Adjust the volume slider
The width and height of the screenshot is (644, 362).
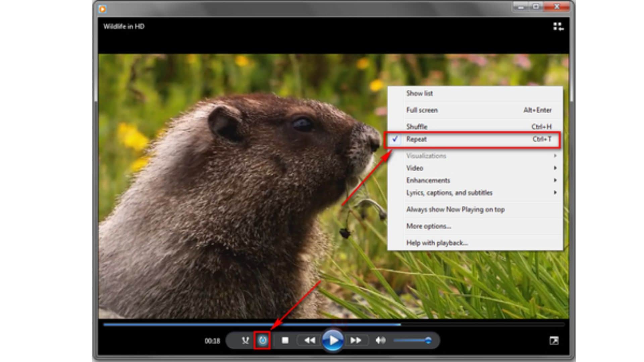[x=413, y=341]
